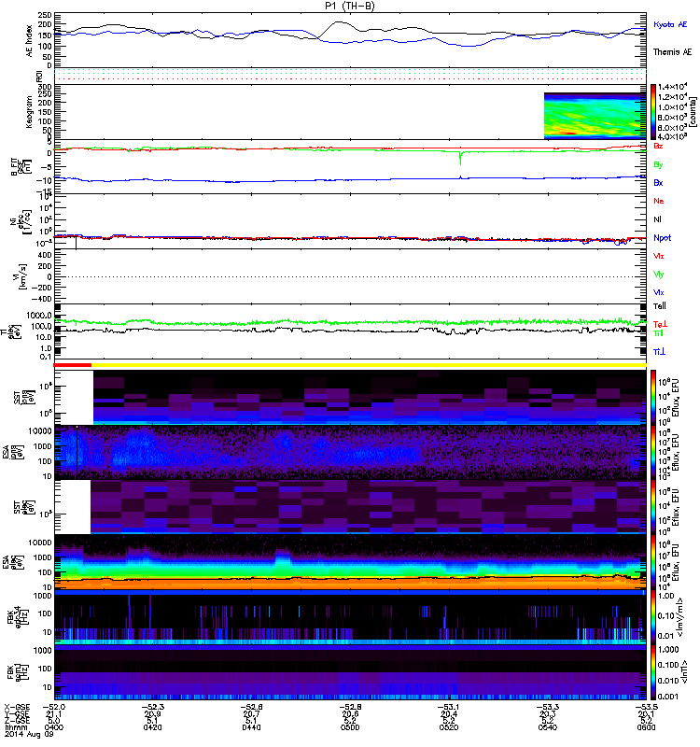Click the Vi [km/s] axis label

(21, 276)
